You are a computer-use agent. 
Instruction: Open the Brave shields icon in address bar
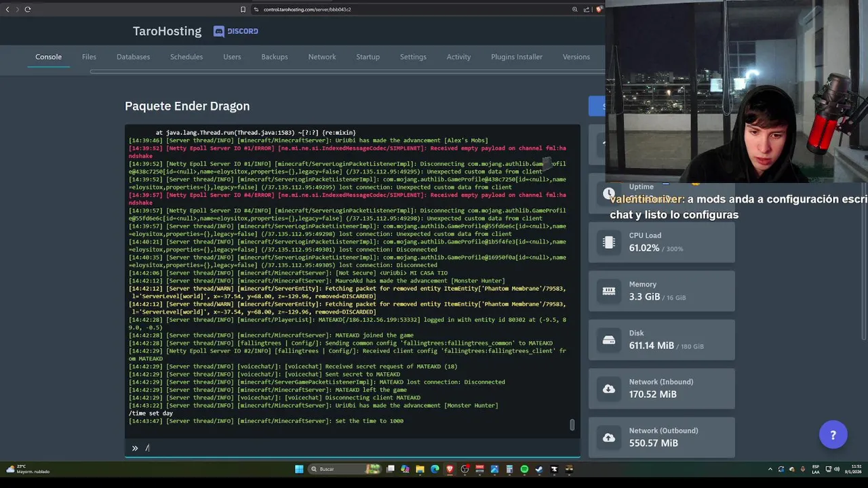pyautogui.click(x=599, y=9)
